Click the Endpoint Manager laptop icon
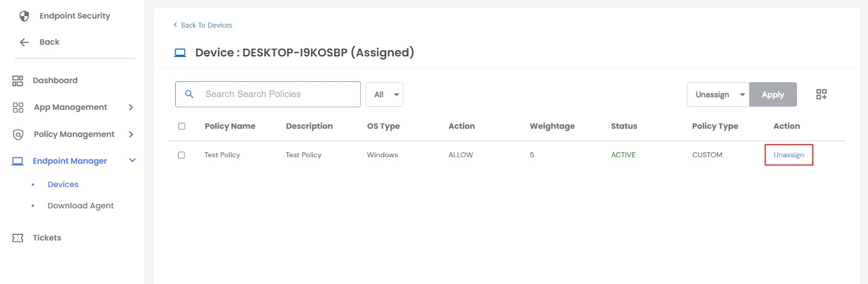The height and width of the screenshot is (284, 868). point(18,161)
